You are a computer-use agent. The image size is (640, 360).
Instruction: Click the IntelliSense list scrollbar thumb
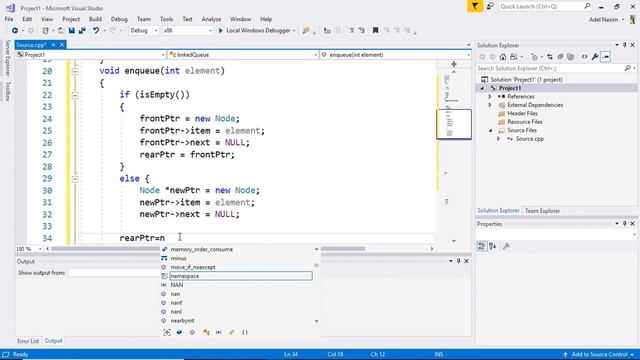click(316, 265)
